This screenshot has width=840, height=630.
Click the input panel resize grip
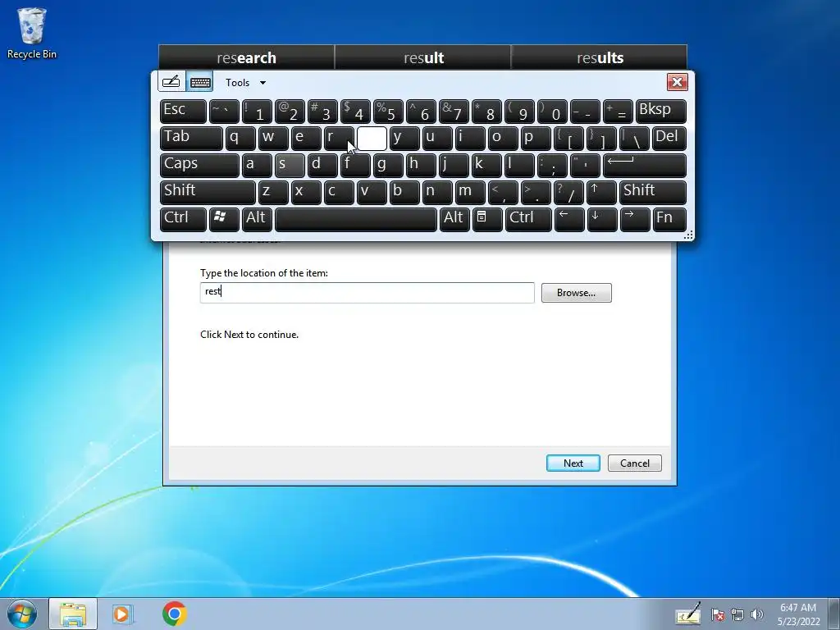coord(689,235)
